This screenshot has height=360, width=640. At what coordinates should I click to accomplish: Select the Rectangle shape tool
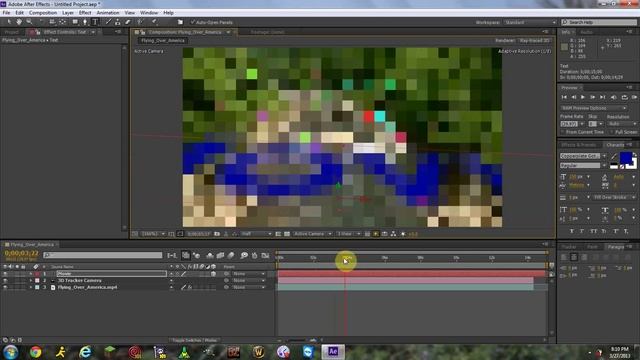click(75, 22)
